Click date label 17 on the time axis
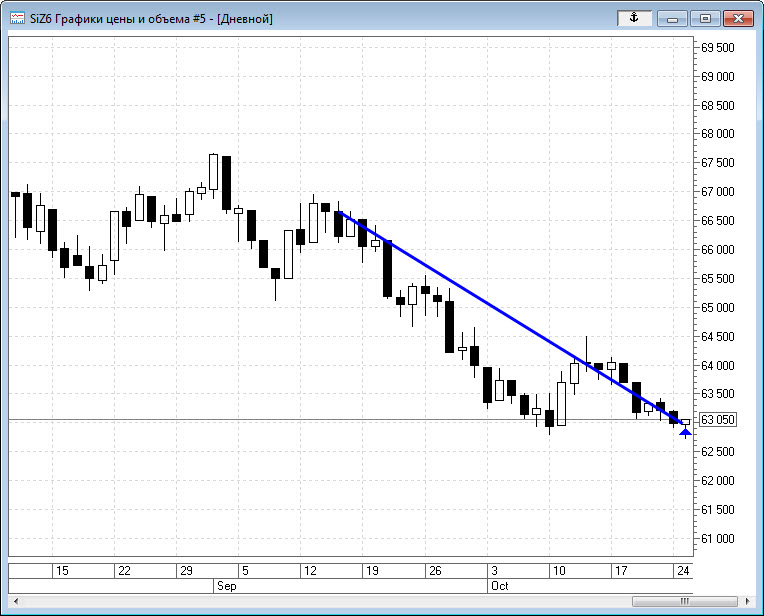 click(621, 571)
